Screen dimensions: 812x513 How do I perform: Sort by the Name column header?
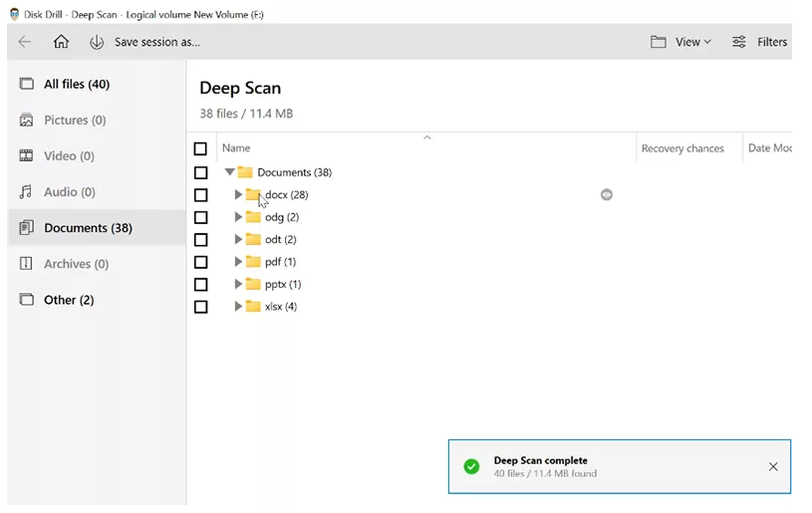(236, 148)
